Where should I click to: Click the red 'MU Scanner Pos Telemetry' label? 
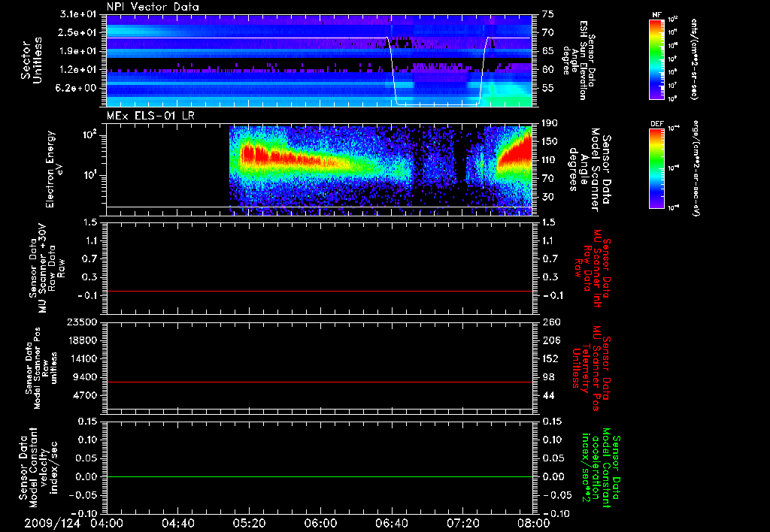tap(591, 367)
